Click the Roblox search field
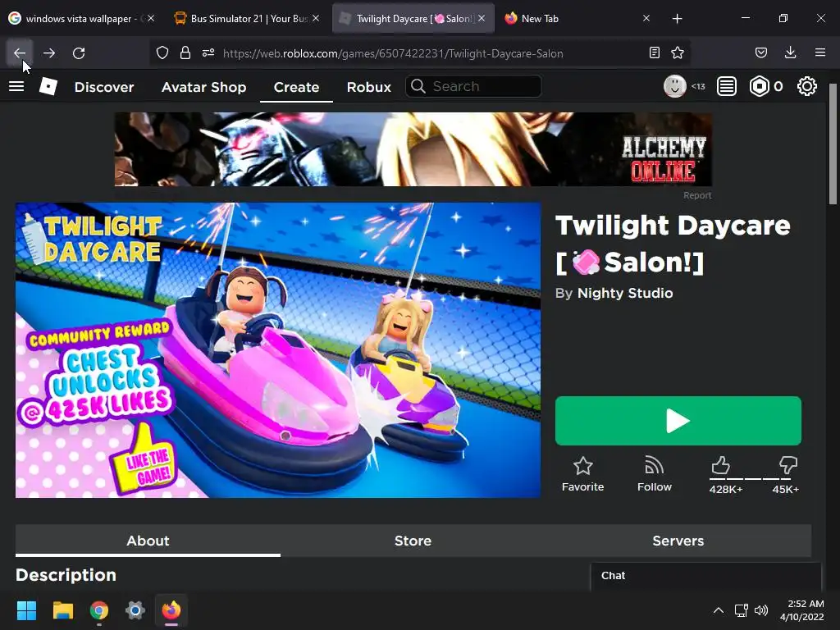Screen dimensions: 840x630 coord(473,86)
